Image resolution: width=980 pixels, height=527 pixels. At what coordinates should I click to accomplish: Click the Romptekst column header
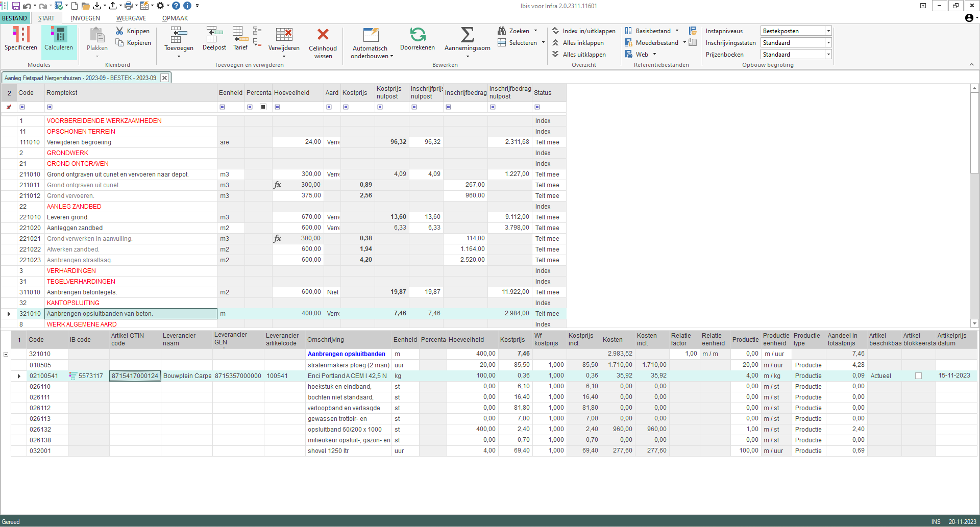(131, 93)
